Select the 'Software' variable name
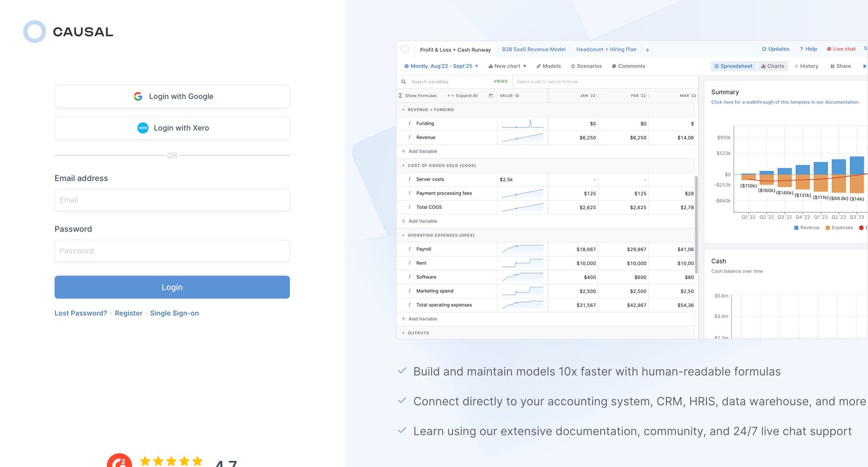Screen dimensions: 868x467 click(427, 277)
